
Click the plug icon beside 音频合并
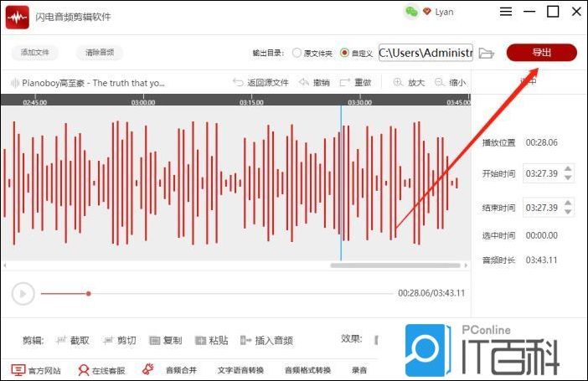click(x=147, y=369)
